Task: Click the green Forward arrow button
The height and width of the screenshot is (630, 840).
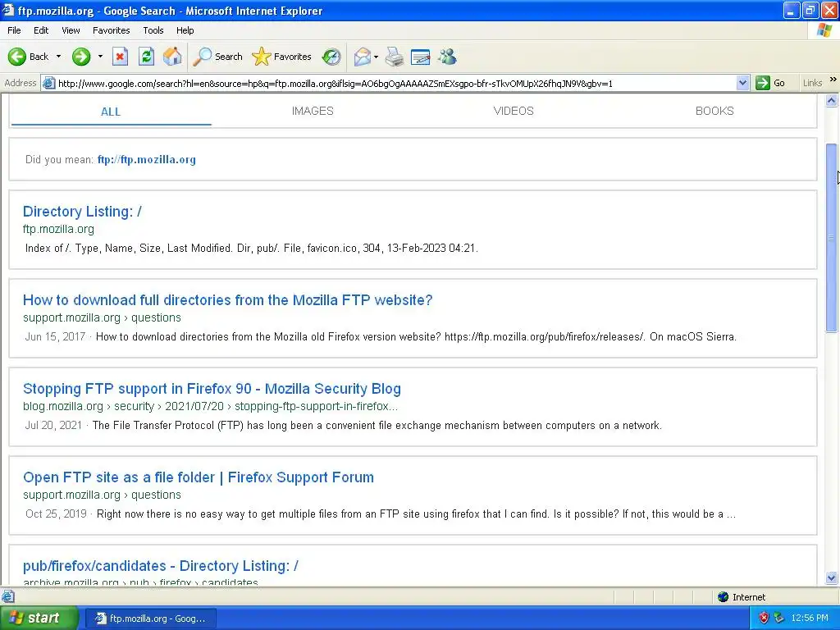Action: click(81, 57)
